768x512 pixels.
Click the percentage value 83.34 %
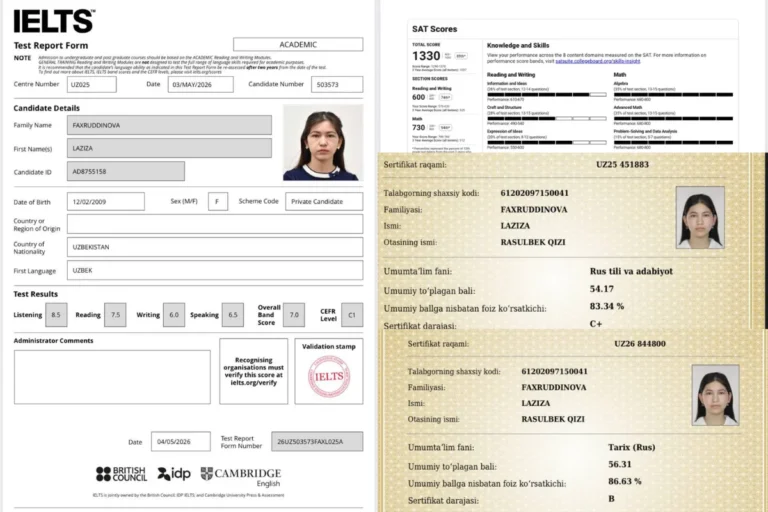[x=607, y=306]
